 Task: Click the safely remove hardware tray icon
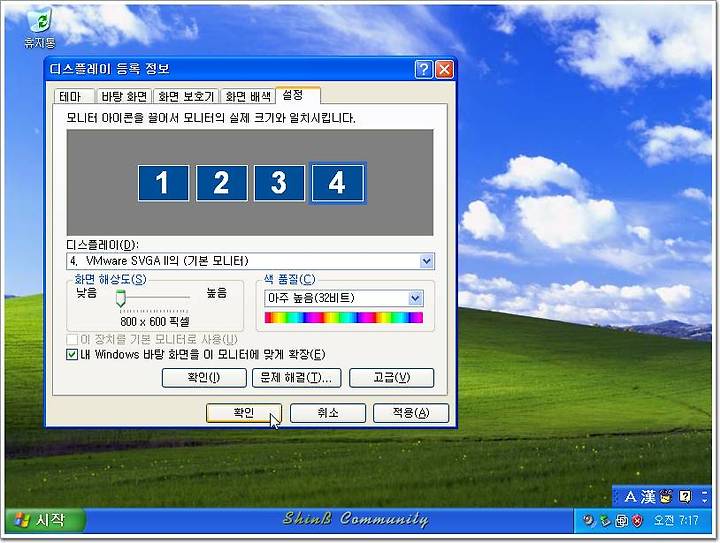(605, 521)
